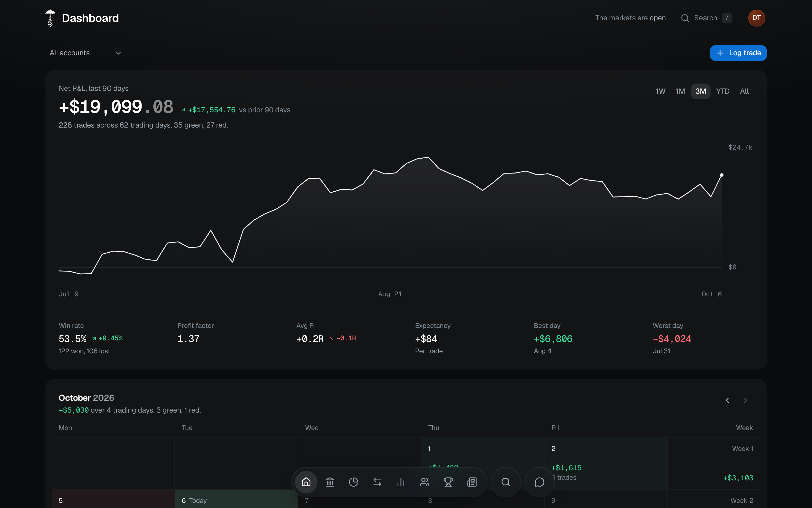
Task: Click the Avg R +0.2R value
Action: pyautogui.click(x=310, y=339)
